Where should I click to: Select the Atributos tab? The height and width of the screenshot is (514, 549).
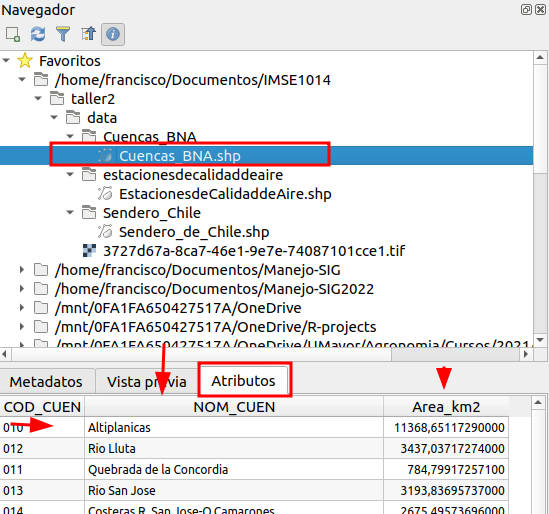click(244, 381)
